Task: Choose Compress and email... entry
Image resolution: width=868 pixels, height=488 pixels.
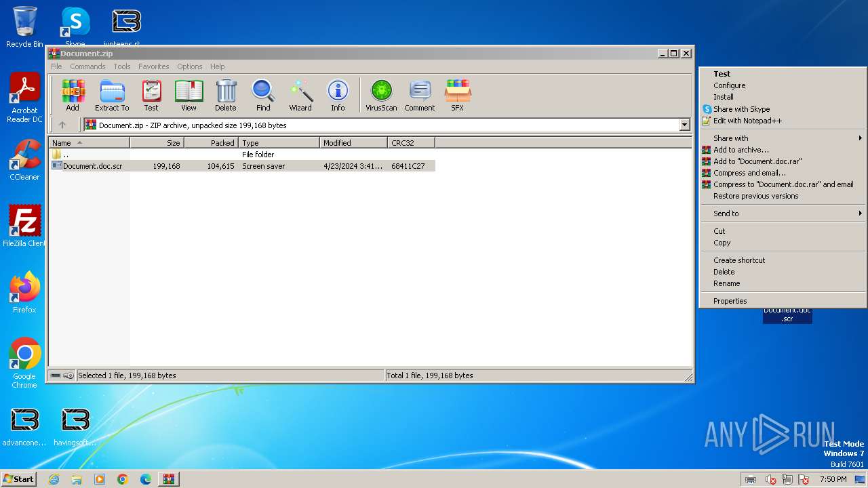Action: pyautogui.click(x=783, y=173)
